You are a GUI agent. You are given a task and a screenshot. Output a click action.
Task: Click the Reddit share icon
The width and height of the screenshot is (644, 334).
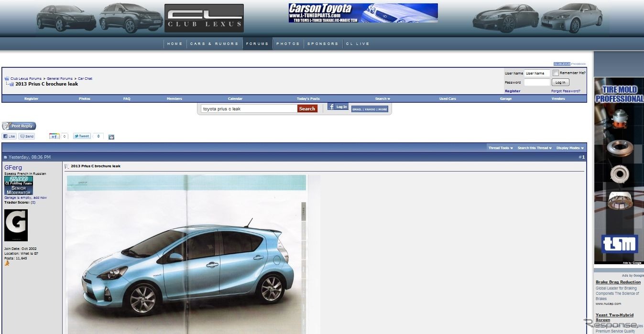[111, 137]
